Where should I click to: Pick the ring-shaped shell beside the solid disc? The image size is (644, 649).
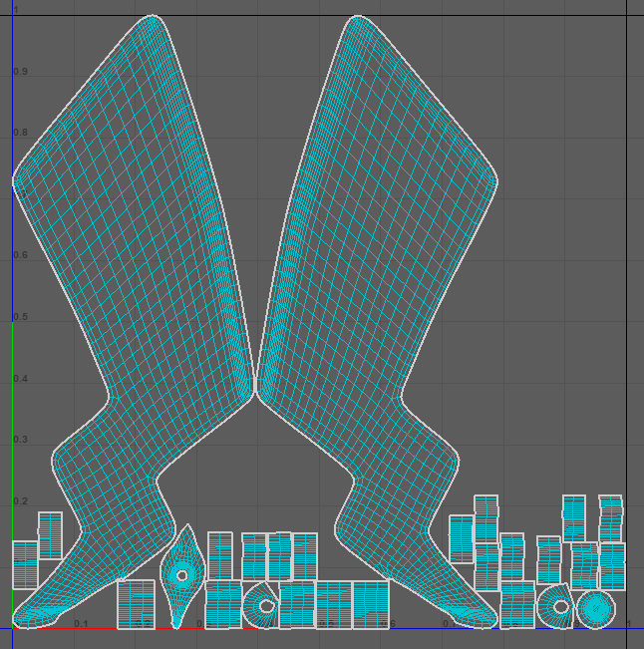tap(558, 606)
